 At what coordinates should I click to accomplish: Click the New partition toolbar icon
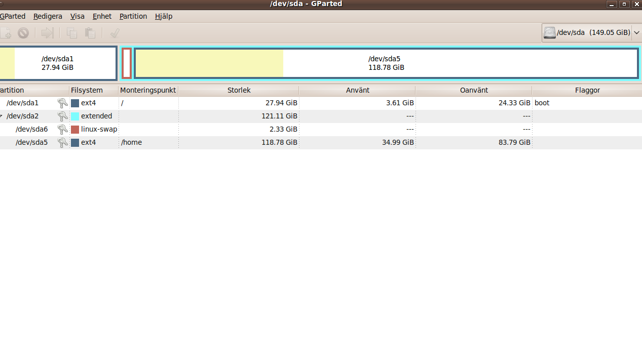coord(5,33)
